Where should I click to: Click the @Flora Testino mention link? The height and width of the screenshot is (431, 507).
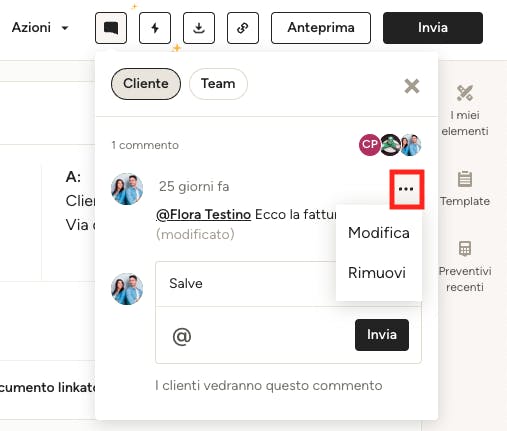point(203,214)
